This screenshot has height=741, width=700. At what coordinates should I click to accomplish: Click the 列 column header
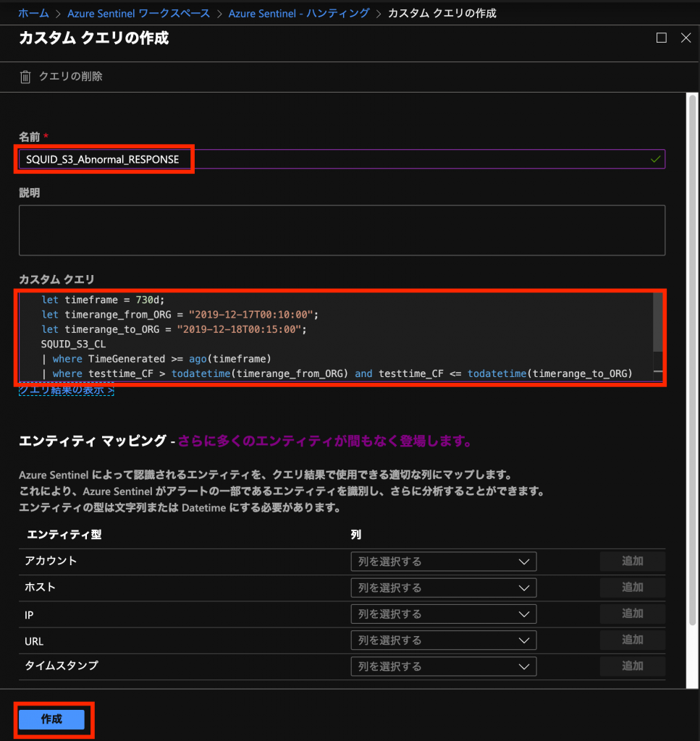pyautogui.click(x=356, y=535)
